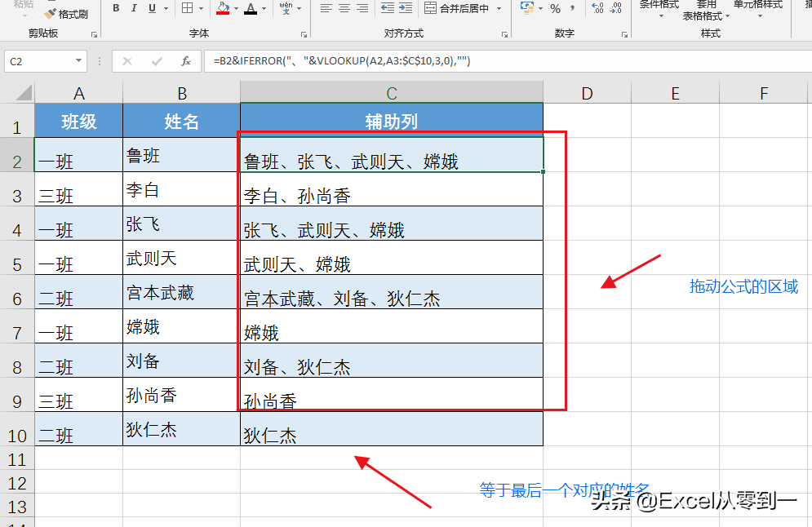This screenshot has width=812, height=527.
Task: Apply the fill color bucket
Action: click(223, 8)
